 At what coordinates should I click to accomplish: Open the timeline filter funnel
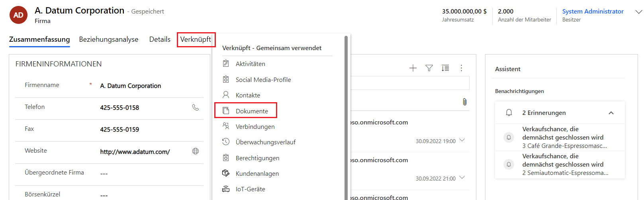[x=429, y=68]
